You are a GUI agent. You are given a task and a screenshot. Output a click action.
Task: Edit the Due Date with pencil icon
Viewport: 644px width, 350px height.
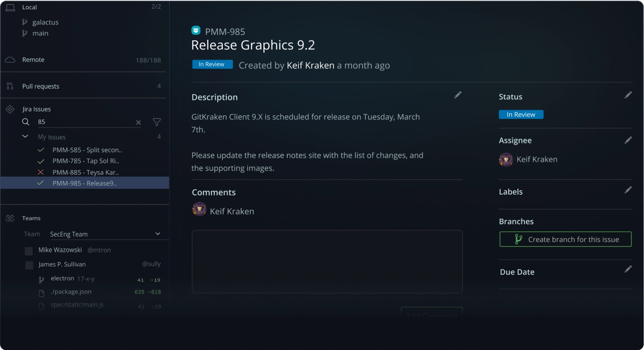coord(628,269)
